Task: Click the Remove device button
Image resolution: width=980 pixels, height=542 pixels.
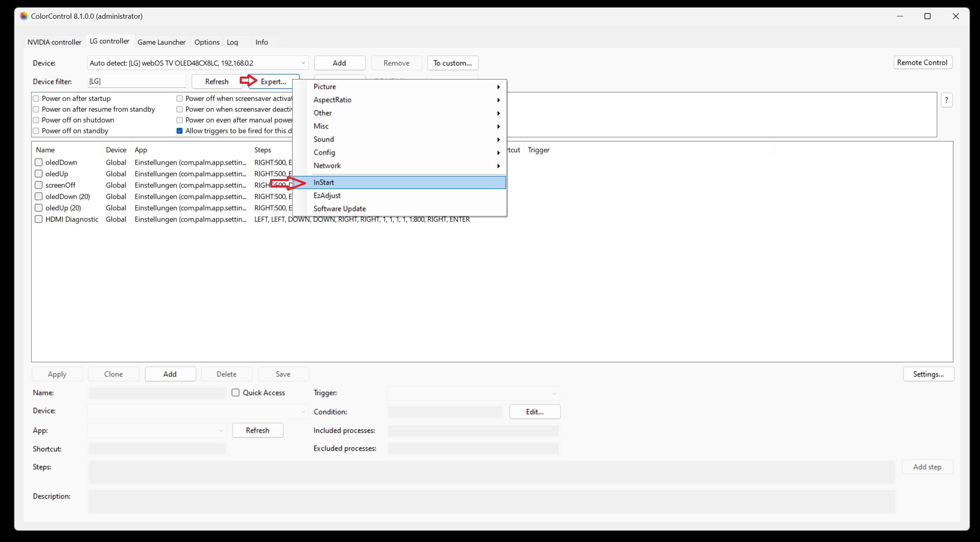Action: point(396,63)
